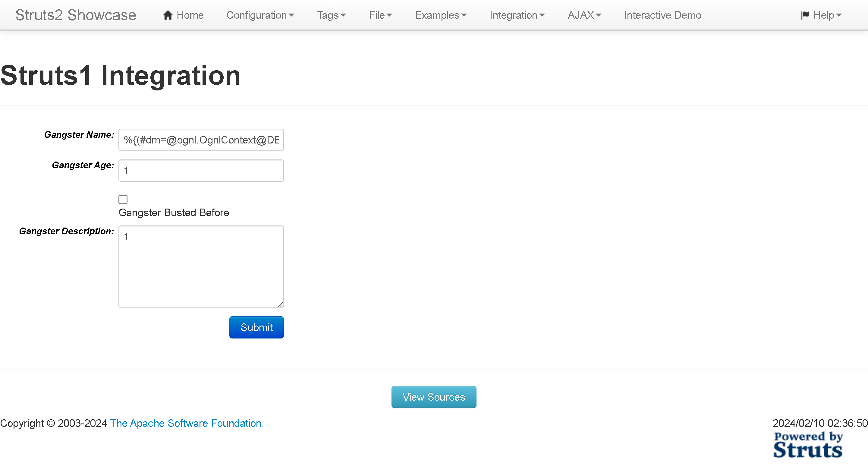Click the Help flag icon
Screen dimensions: 868x469
pyautogui.click(x=805, y=15)
